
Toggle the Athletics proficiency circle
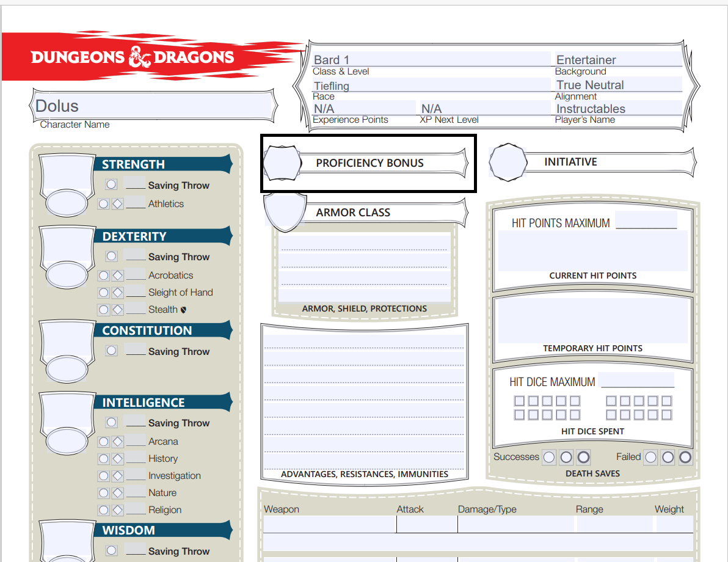pyautogui.click(x=104, y=203)
